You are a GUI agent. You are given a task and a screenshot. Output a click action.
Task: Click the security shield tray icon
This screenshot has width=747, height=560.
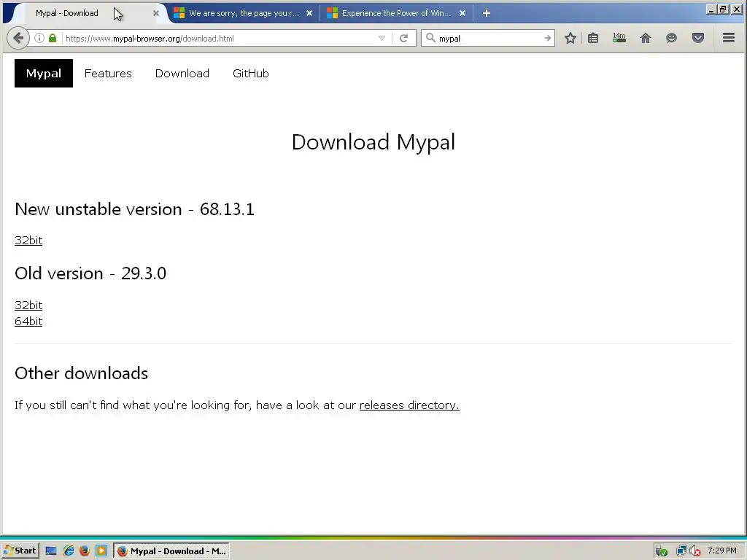[661, 551]
